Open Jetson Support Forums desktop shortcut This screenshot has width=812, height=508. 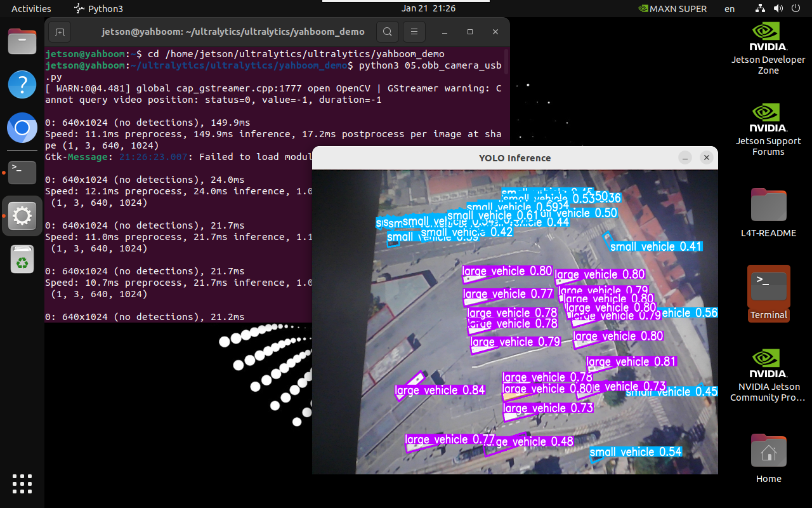click(x=768, y=130)
